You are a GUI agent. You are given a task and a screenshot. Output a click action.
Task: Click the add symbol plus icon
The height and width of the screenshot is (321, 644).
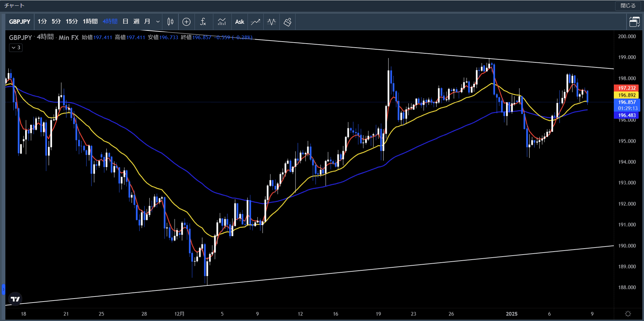(x=186, y=22)
